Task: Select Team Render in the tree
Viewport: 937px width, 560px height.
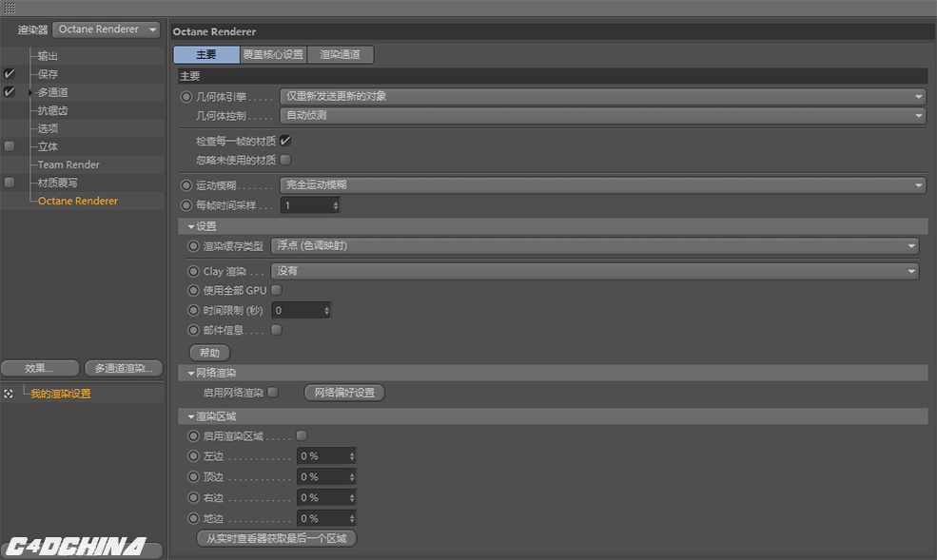Action: [68, 164]
